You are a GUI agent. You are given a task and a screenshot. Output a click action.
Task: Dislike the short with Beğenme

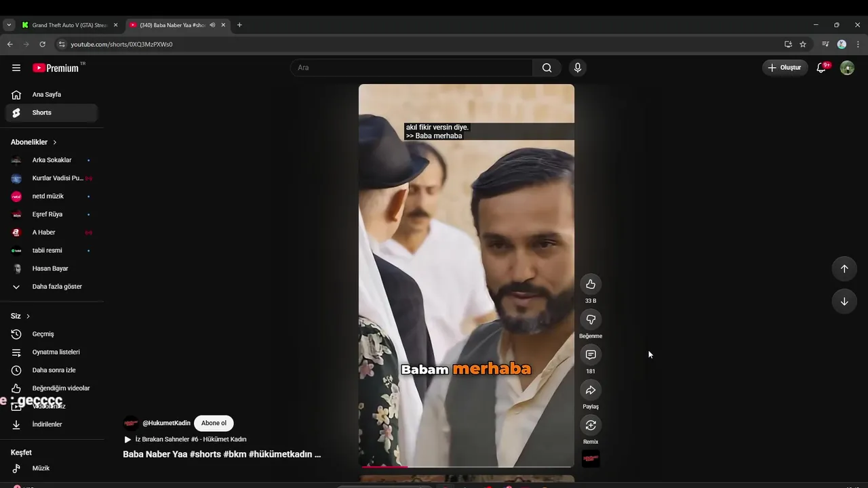591,319
